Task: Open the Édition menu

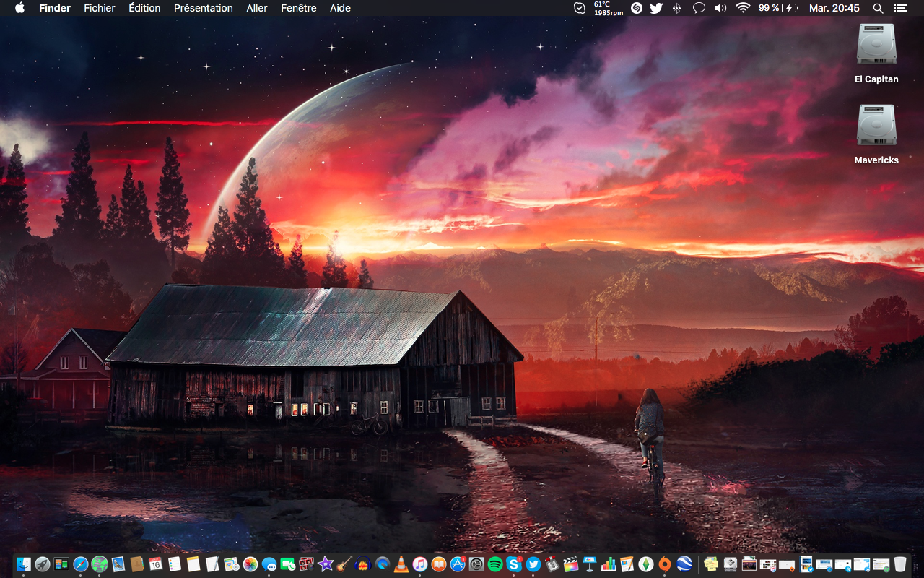Action: (144, 8)
